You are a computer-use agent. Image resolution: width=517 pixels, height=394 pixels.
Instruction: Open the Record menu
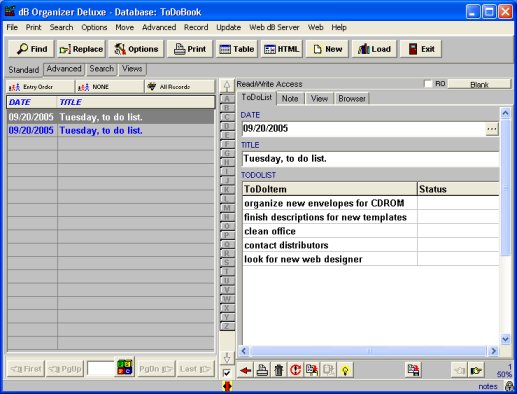[x=196, y=27]
